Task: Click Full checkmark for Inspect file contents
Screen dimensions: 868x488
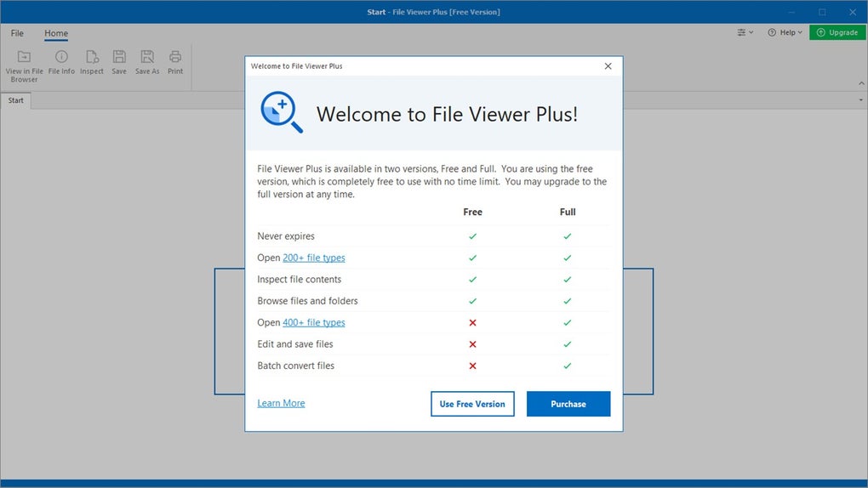Action: (568, 280)
